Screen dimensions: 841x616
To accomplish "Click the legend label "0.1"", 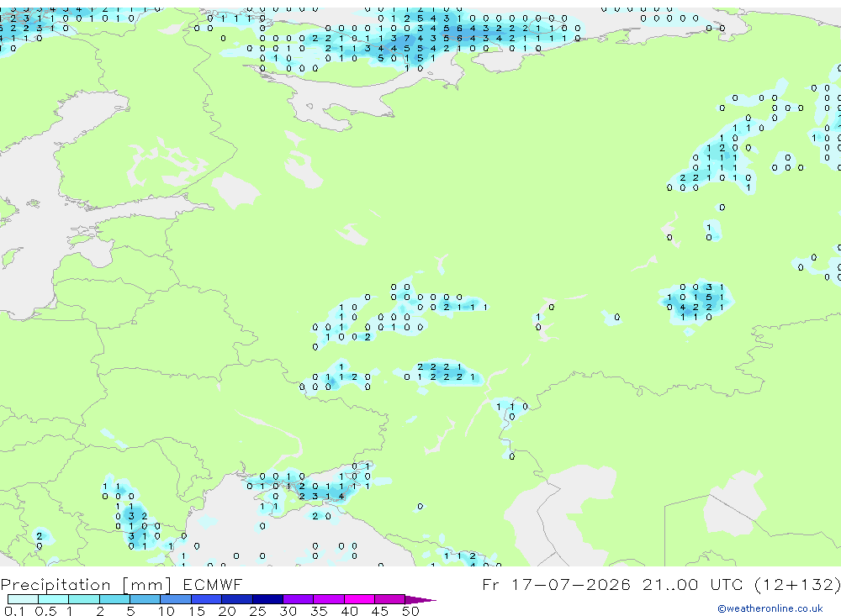I will tap(14, 611).
